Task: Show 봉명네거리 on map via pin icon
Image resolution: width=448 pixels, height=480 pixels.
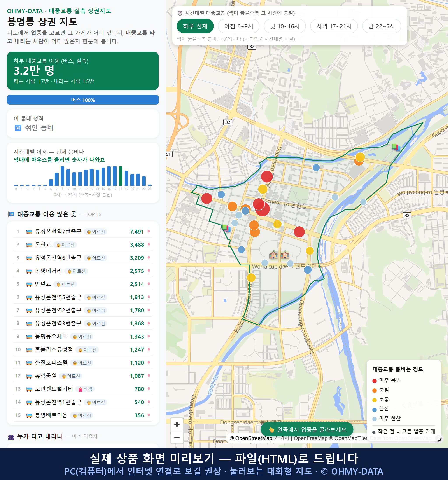Action: click(149, 271)
